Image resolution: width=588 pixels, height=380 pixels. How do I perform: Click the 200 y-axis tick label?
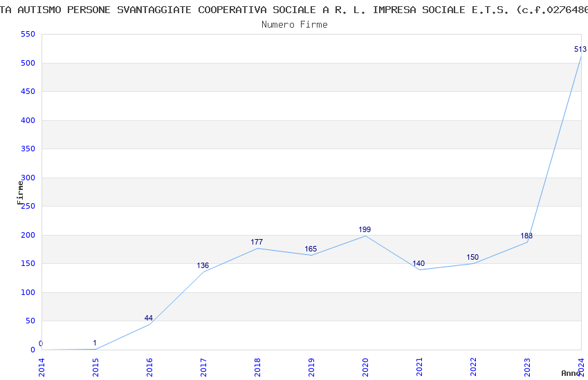[x=28, y=235]
